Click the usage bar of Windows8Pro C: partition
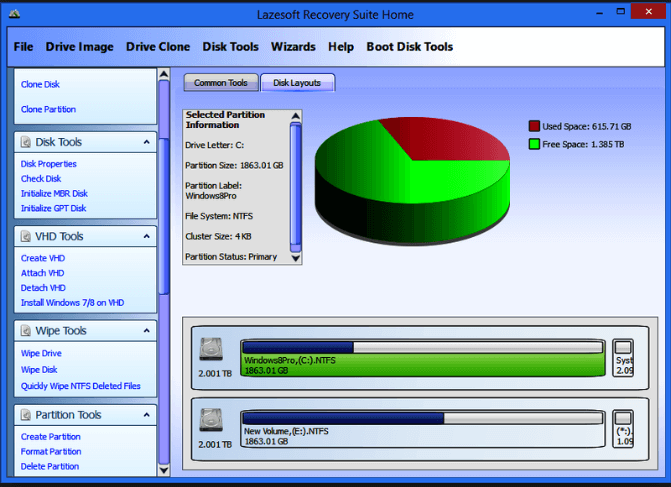The width and height of the screenshot is (671, 487). 422,347
